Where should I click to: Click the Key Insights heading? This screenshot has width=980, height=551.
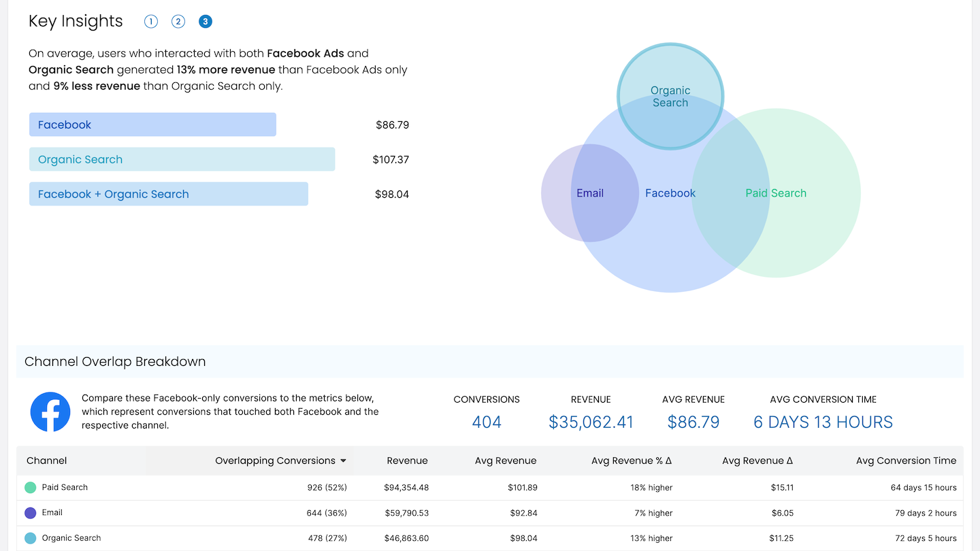(76, 22)
